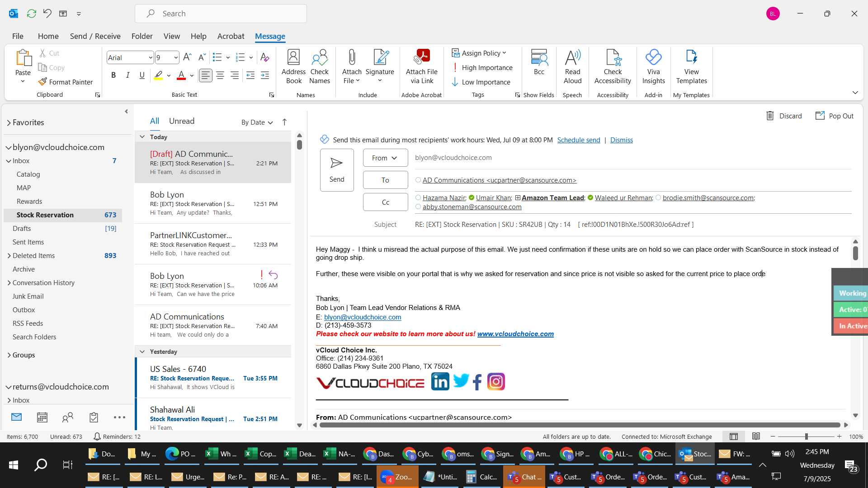Pop Out the message into new window
Screen dimensions: 868x488
coord(835,116)
